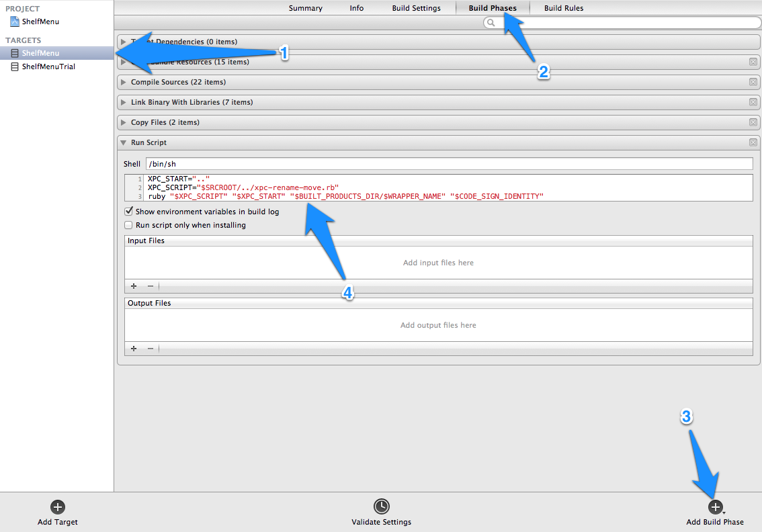Click the search magnifier icon
The height and width of the screenshot is (532, 762).
coord(491,23)
